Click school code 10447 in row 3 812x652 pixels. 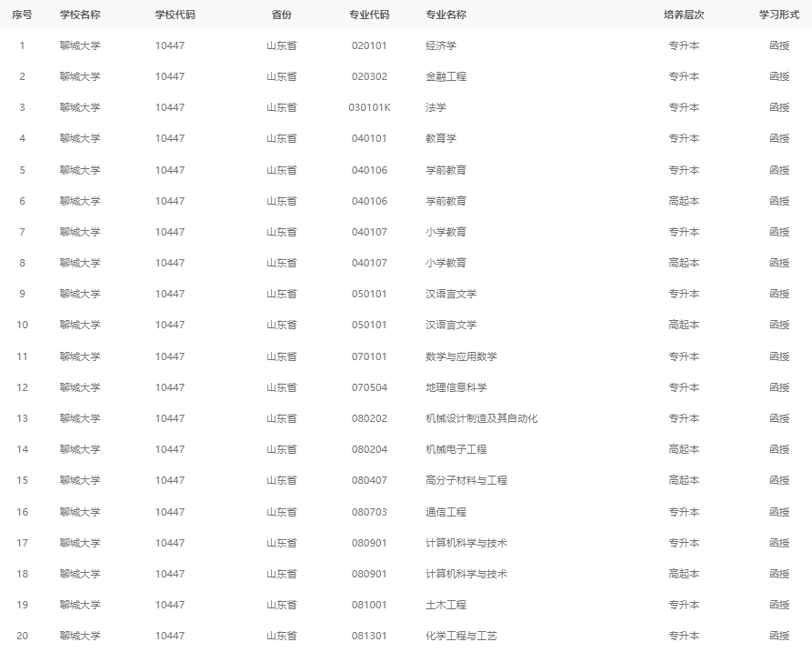point(170,107)
